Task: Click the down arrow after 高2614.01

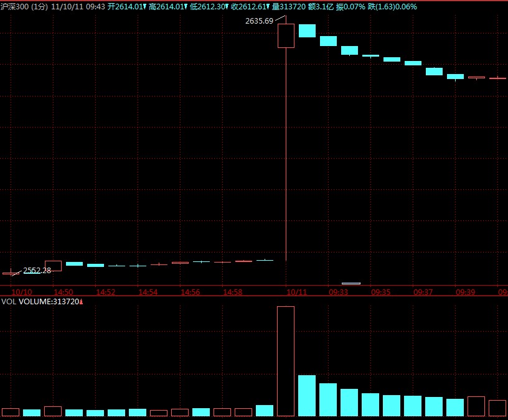Action: point(185,6)
